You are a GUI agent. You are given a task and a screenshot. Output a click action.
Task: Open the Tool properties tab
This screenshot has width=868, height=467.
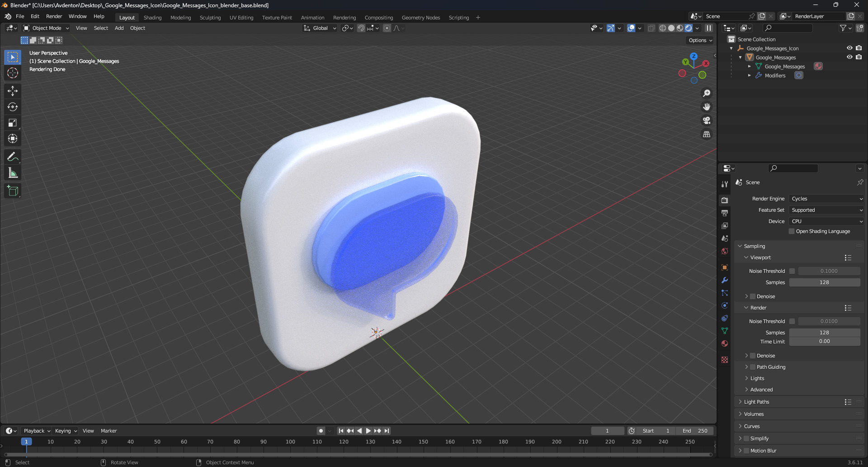coord(725,184)
